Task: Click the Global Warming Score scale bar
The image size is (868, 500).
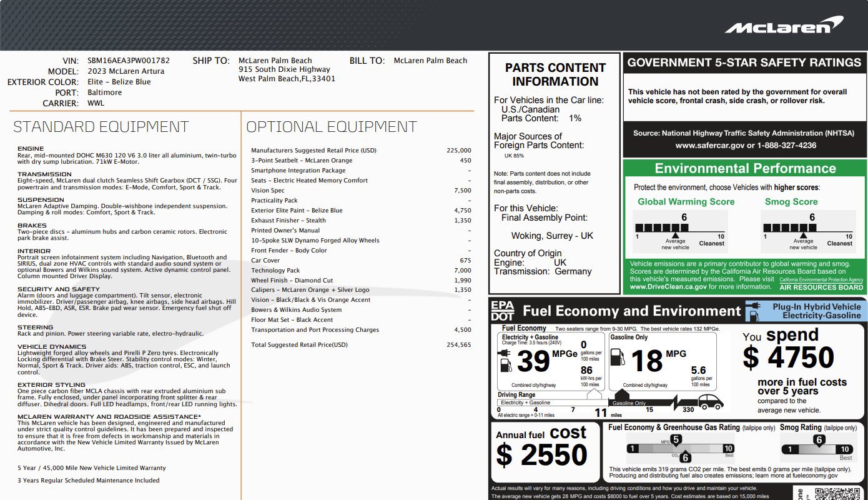Action: click(x=680, y=228)
